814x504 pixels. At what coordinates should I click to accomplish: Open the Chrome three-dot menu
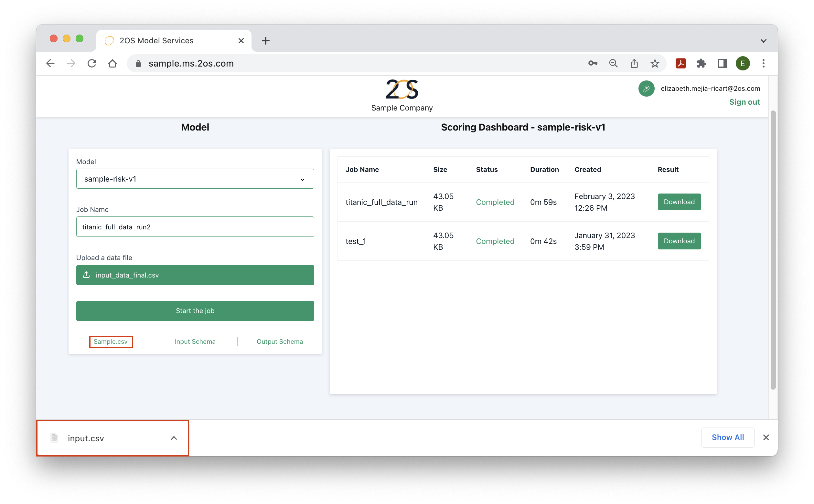pyautogui.click(x=763, y=63)
